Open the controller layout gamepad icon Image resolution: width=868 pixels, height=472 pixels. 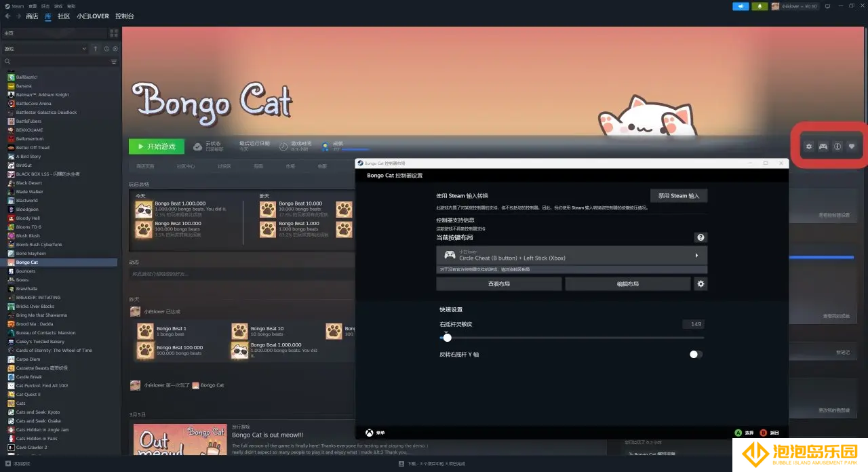click(823, 146)
